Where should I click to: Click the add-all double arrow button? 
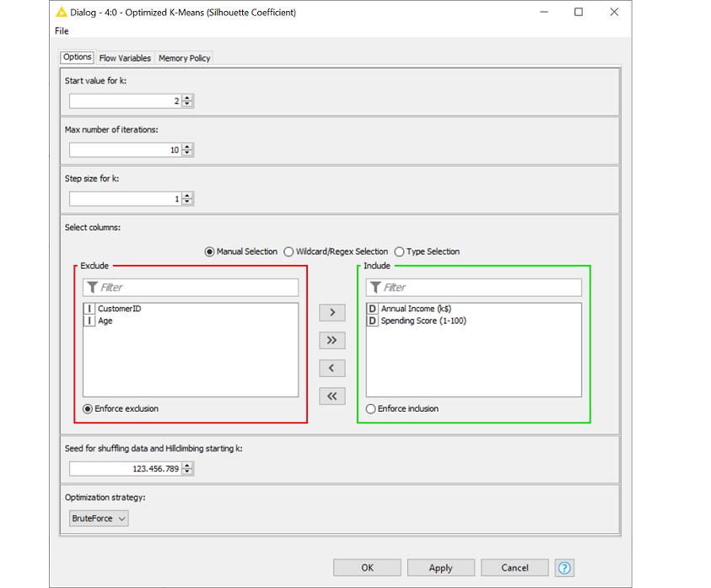click(x=331, y=340)
